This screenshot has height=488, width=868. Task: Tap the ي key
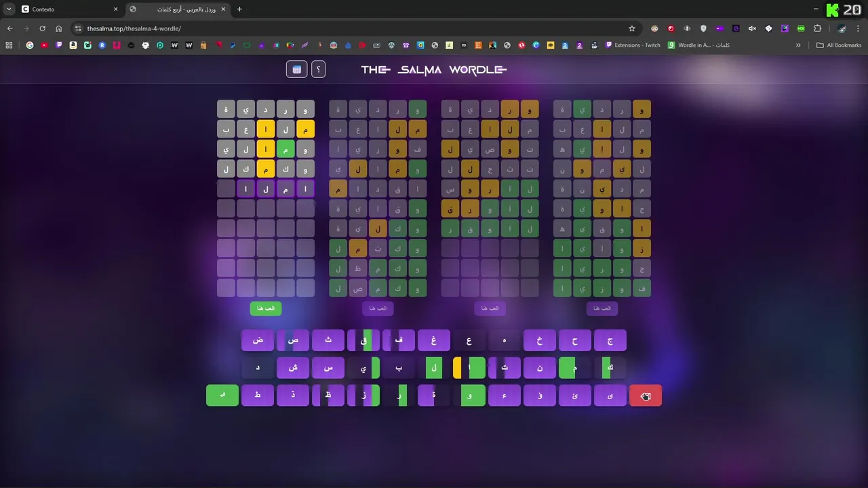[x=363, y=368]
